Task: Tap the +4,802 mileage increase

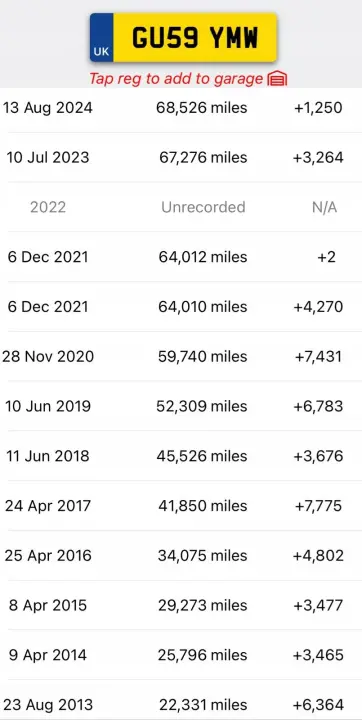Action: (x=318, y=556)
